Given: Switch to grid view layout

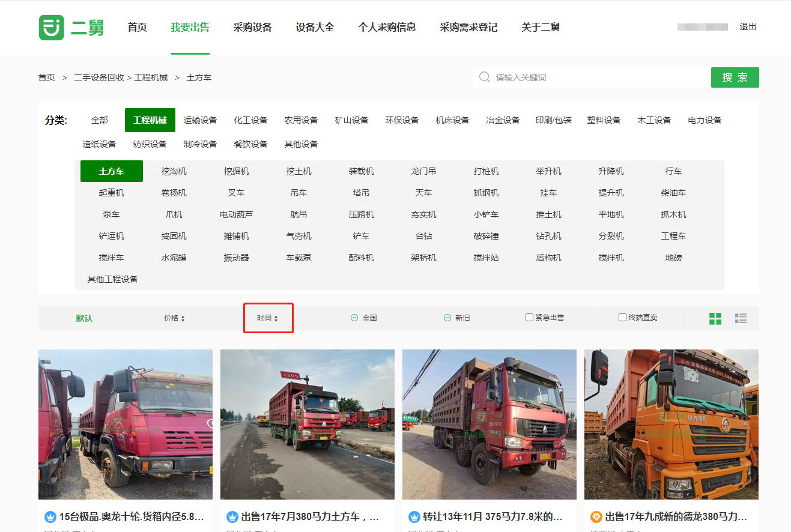Looking at the screenshot, I should pyautogui.click(x=715, y=318).
